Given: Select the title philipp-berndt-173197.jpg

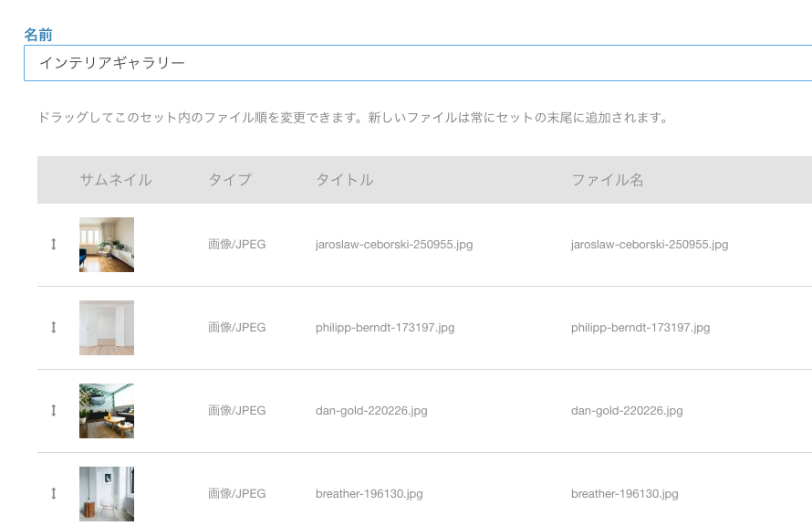Looking at the screenshot, I should [x=384, y=328].
